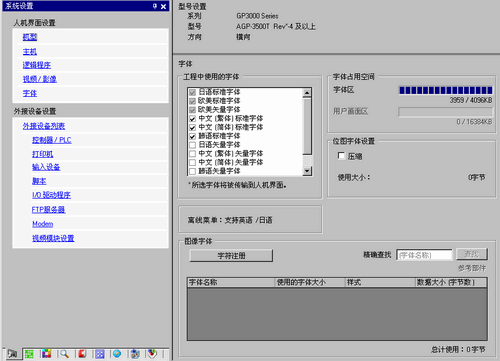This screenshot has width=500, height=361.
Task: Open the Modem link
Action: pos(42,224)
